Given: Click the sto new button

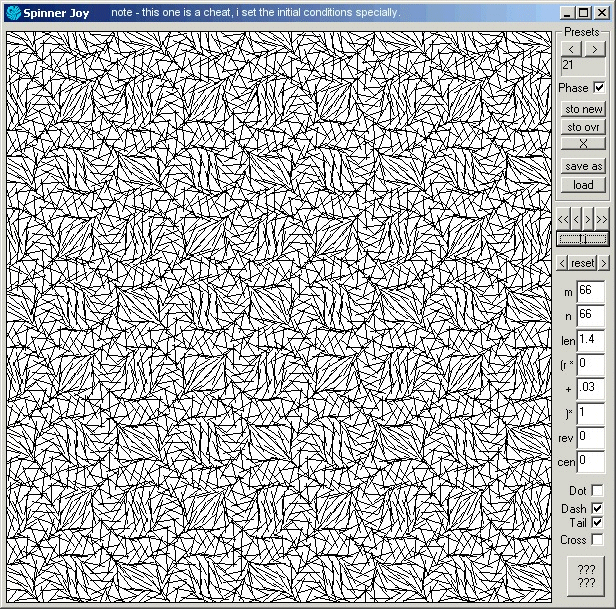Looking at the screenshot, I should (x=583, y=109).
